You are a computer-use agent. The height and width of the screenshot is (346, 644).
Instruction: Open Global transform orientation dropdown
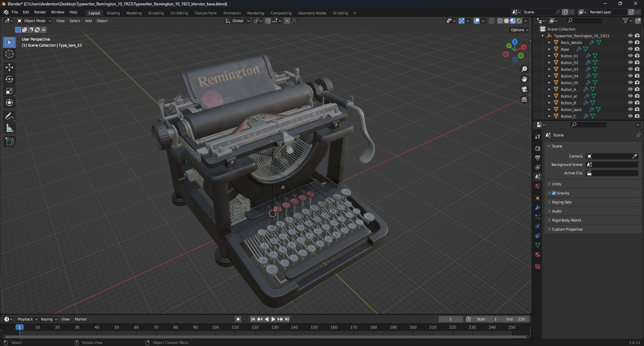click(x=237, y=21)
